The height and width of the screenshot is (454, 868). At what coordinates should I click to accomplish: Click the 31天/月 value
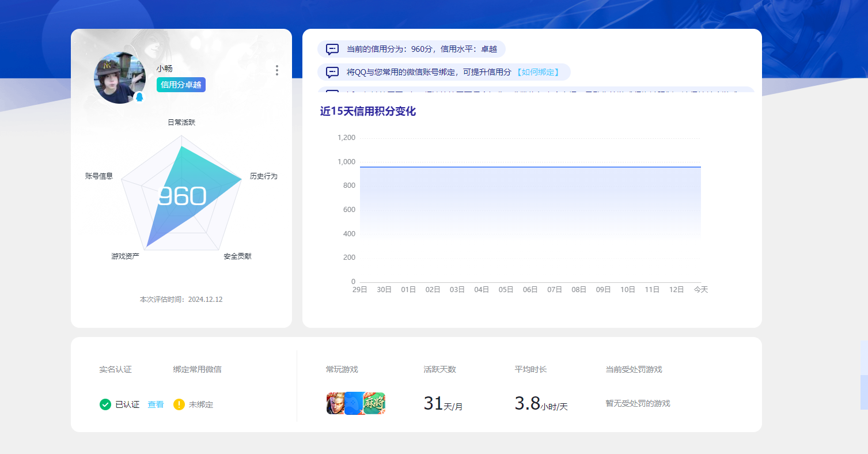click(x=444, y=404)
